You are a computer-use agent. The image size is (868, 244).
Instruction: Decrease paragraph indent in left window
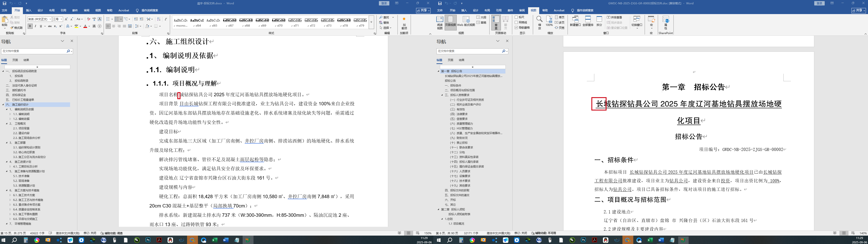136,19
